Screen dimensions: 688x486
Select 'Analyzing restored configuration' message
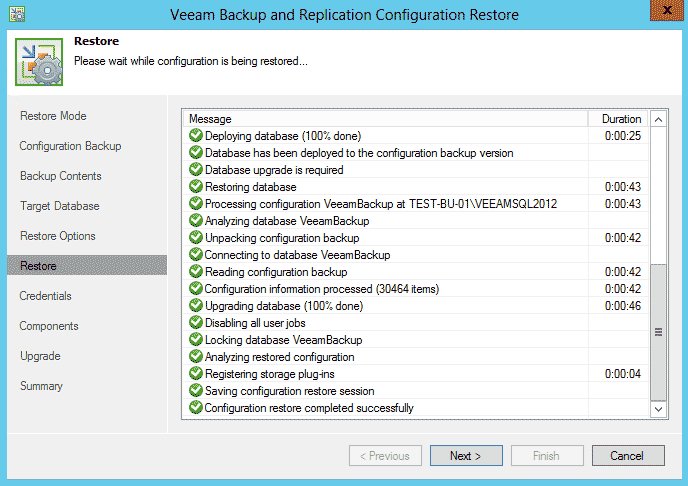[x=280, y=357]
